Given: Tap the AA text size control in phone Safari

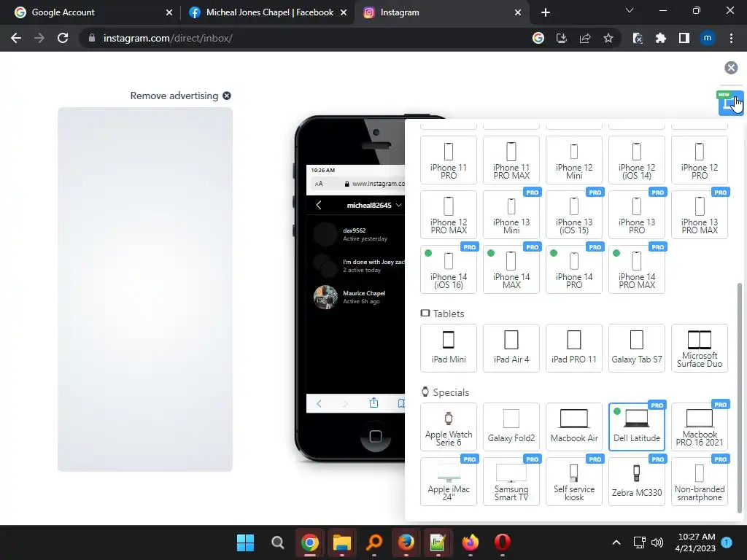Looking at the screenshot, I should (319, 184).
